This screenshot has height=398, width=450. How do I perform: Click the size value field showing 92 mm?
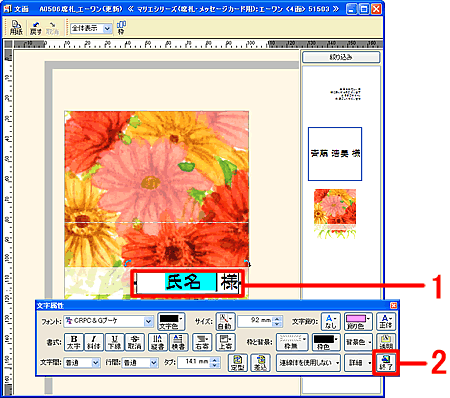click(256, 321)
